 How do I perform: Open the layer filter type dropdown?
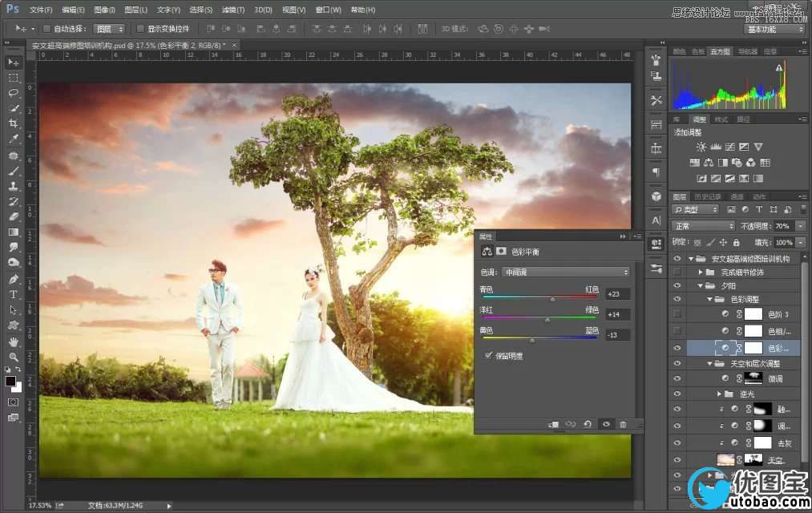[x=696, y=210]
